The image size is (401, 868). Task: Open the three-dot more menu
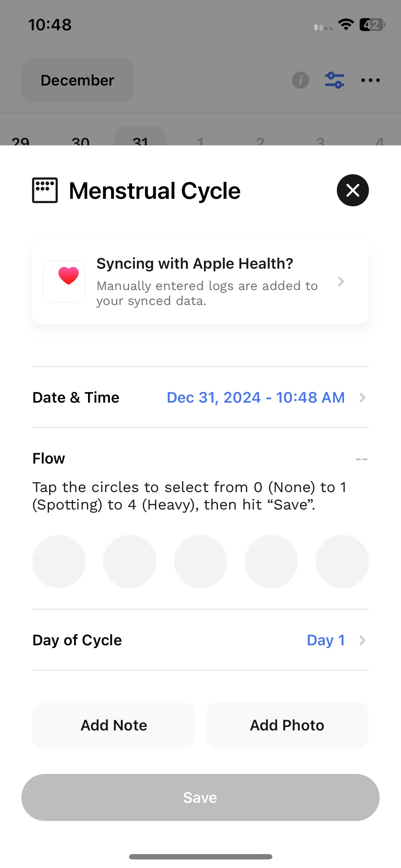[x=370, y=80]
